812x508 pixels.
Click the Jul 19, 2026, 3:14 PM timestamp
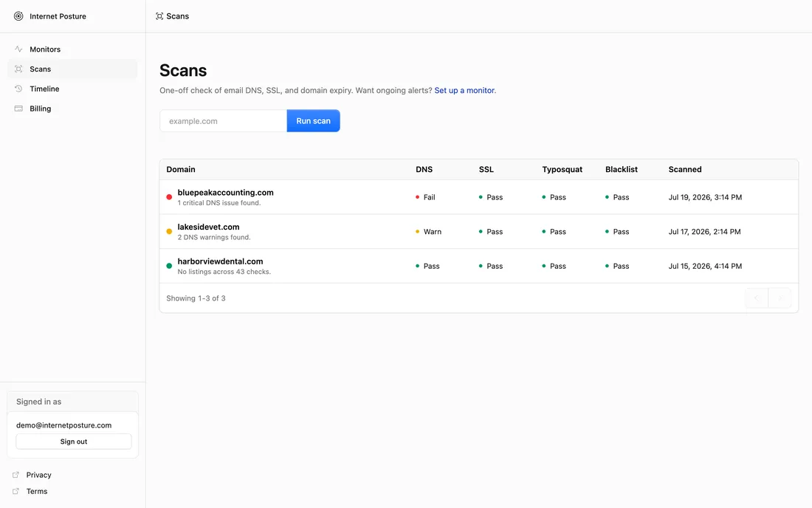705,197
